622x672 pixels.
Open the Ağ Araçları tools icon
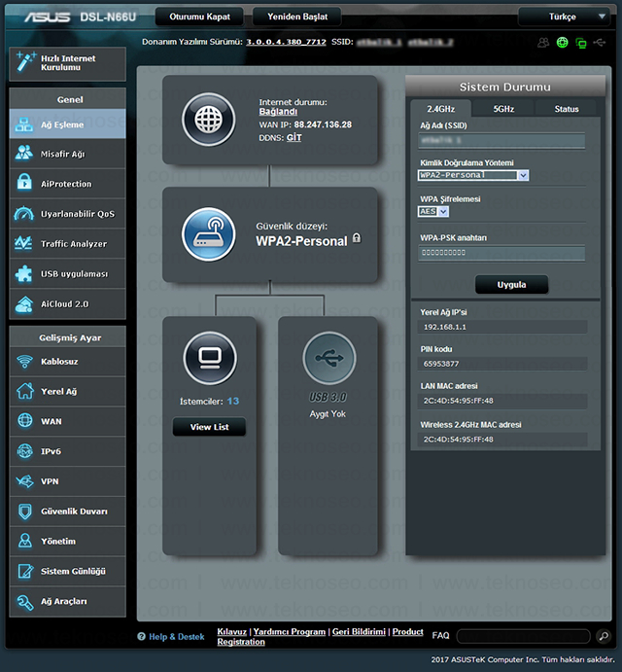(x=25, y=601)
